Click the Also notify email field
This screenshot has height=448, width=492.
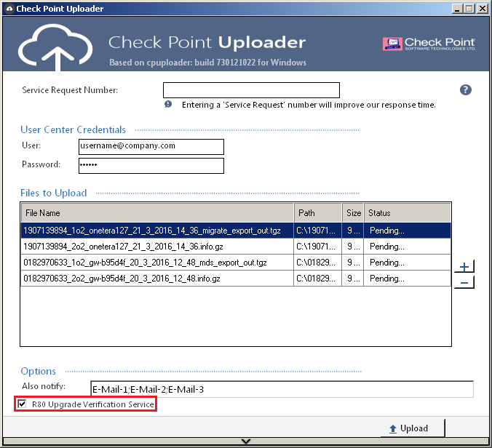pyautogui.click(x=282, y=389)
